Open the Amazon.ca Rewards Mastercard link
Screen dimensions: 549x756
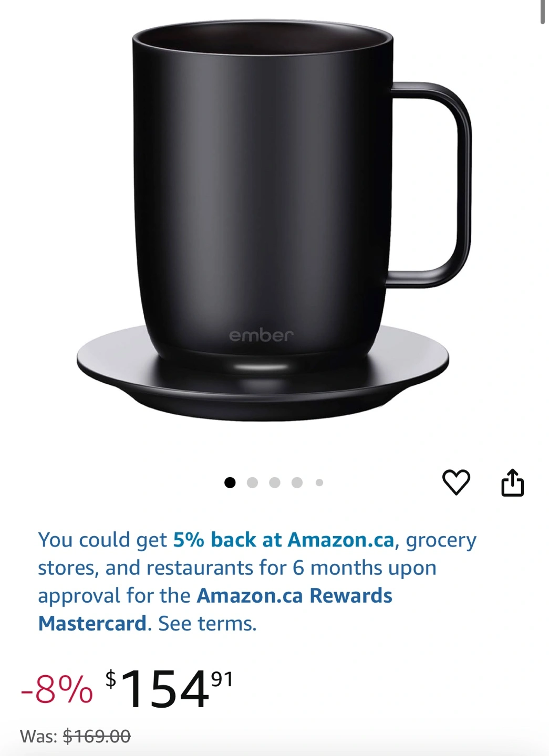pos(215,610)
